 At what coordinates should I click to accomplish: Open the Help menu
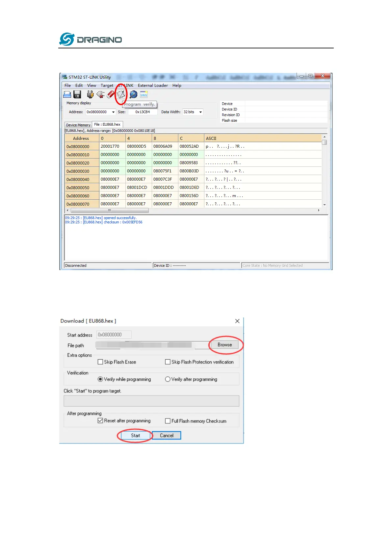coord(177,86)
